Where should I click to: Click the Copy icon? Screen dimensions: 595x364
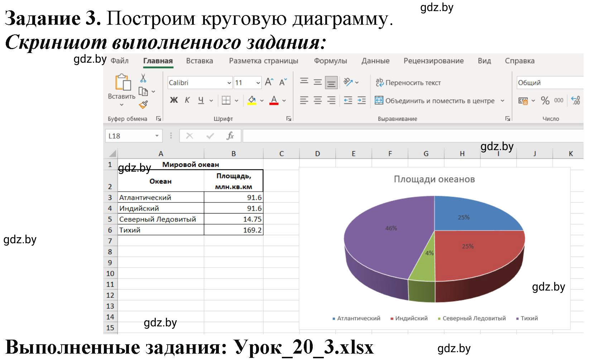tap(143, 92)
